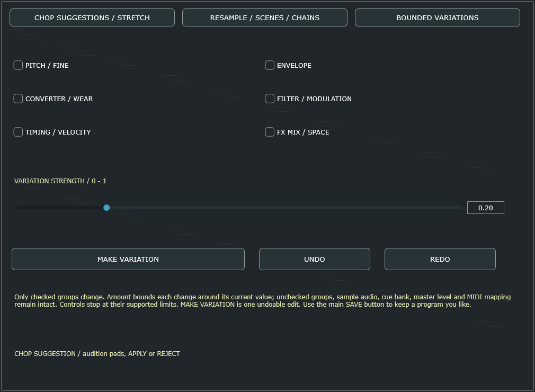Click the Variation Strength slider handle
Screen dimensions: 535x392
(x=106, y=208)
